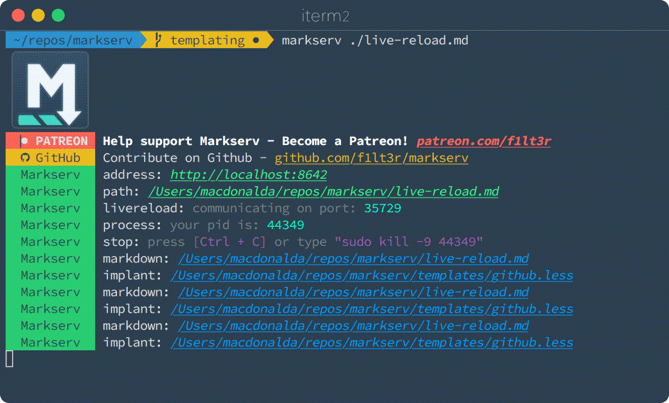Open the github.com/f1lt3r/markserv link

(x=371, y=158)
